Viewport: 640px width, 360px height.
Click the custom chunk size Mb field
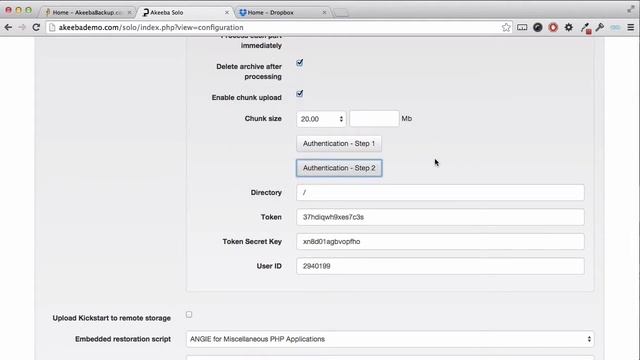tap(374, 118)
